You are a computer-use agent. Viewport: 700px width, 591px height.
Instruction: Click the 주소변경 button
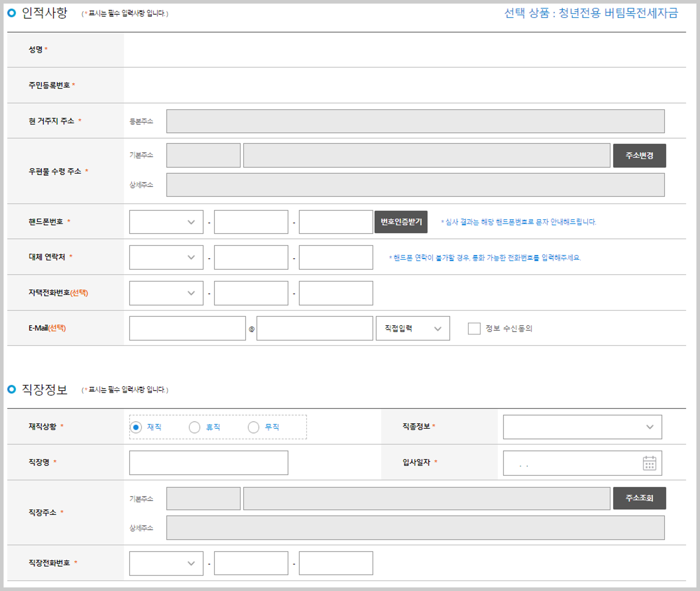click(639, 155)
